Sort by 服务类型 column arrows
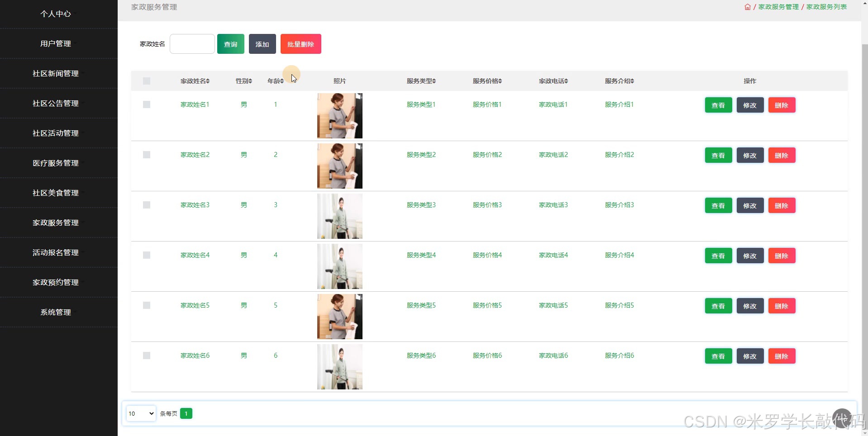The height and width of the screenshot is (436, 868). click(434, 81)
